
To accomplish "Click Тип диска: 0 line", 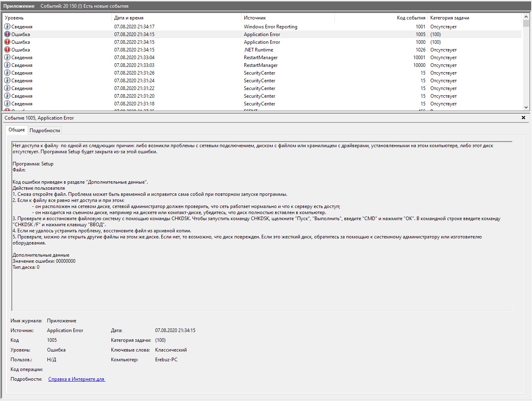I will 26,267.
